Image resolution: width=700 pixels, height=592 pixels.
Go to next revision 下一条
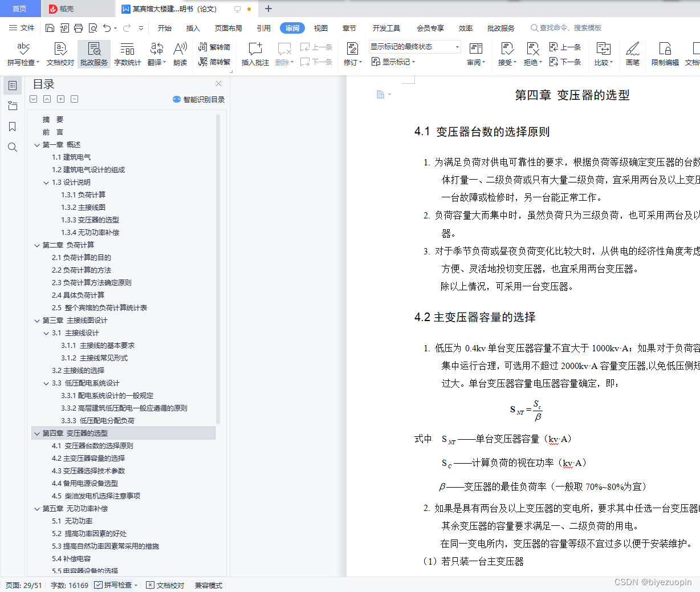(565, 62)
